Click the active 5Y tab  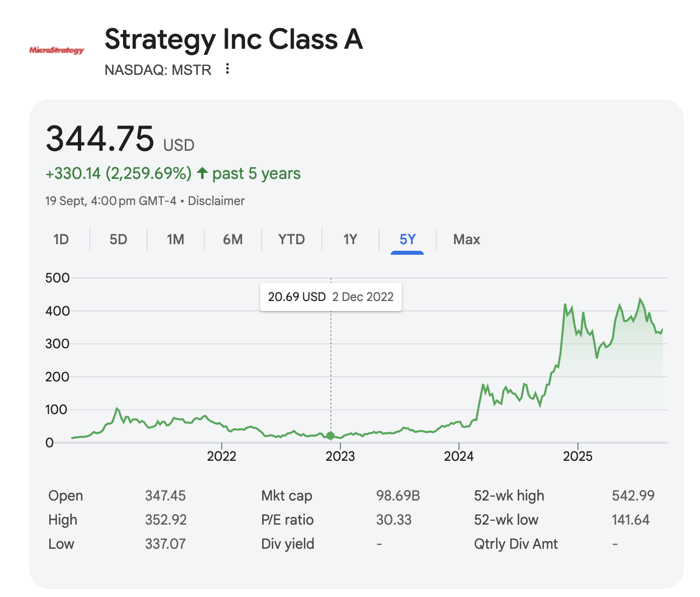407,239
